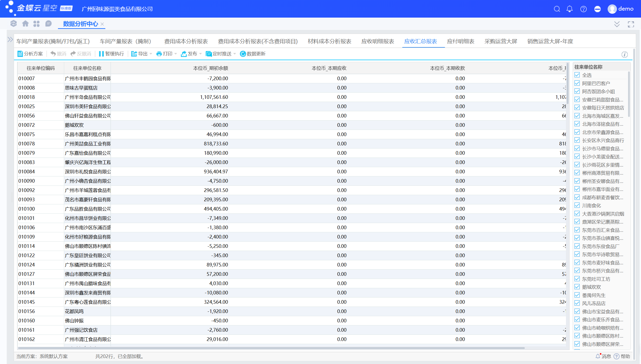641x364 pixels.
Task: Click the filter list vertical scrollbar
Action: click(x=629, y=94)
